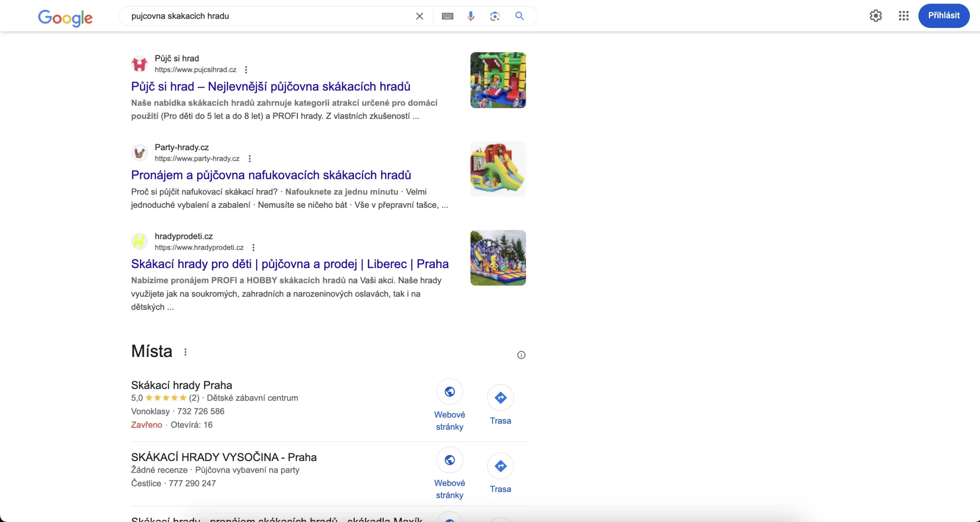Open the Místa section three-dot menu
980x522 pixels.
185,352
